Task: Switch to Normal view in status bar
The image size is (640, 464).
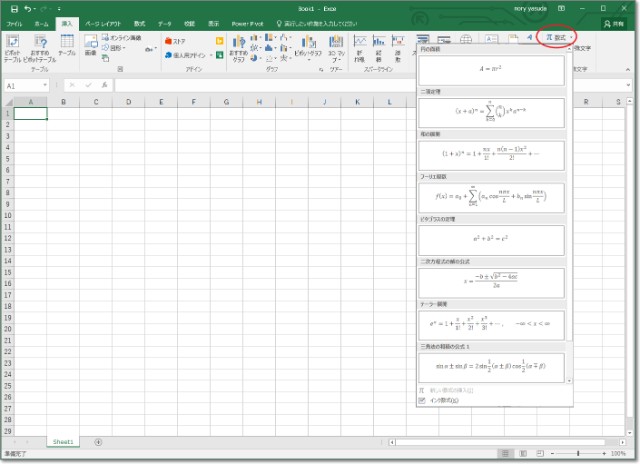Action: pos(507,453)
